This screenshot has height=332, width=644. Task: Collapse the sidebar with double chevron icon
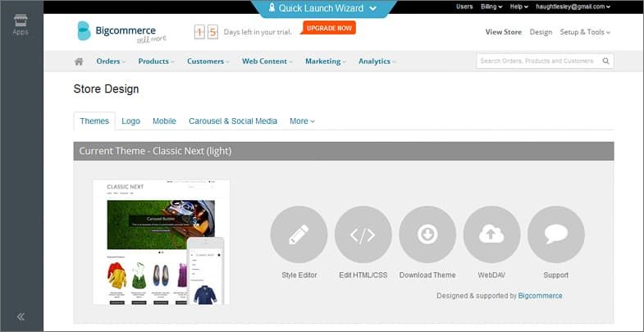[21, 316]
